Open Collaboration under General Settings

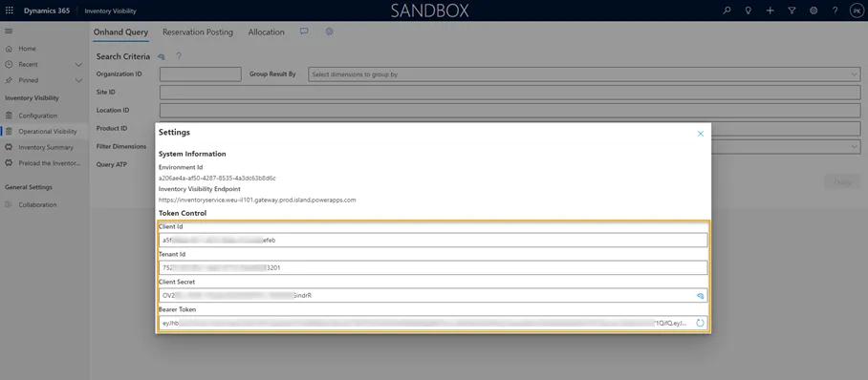coord(37,204)
